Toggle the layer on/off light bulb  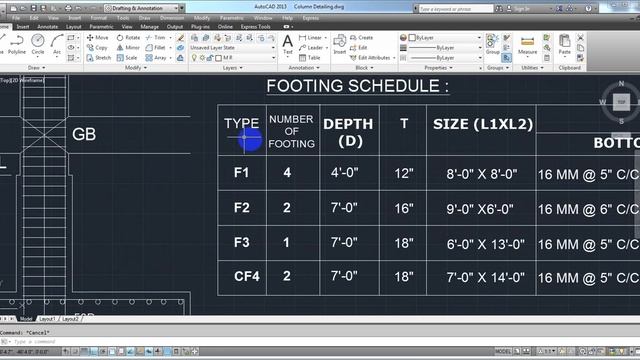(x=195, y=58)
